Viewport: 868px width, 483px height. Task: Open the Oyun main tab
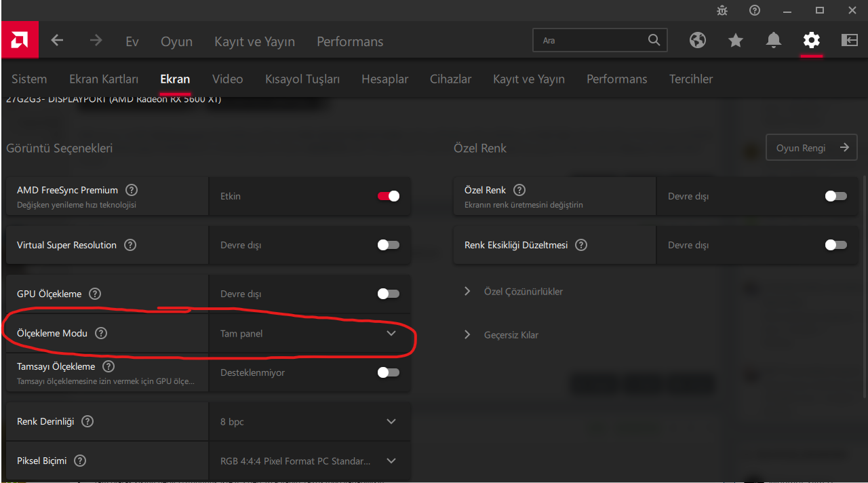(176, 41)
